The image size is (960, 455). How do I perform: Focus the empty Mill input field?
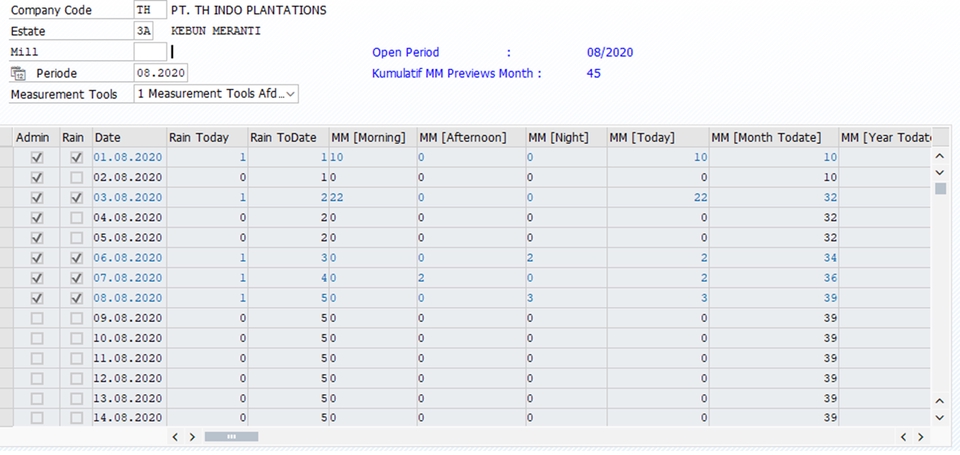[150, 51]
